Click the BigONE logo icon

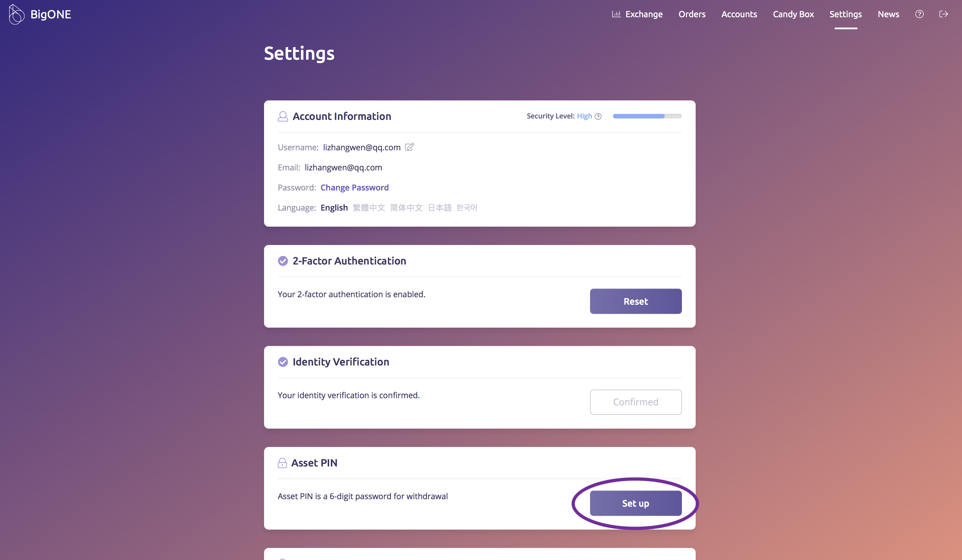(x=16, y=15)
